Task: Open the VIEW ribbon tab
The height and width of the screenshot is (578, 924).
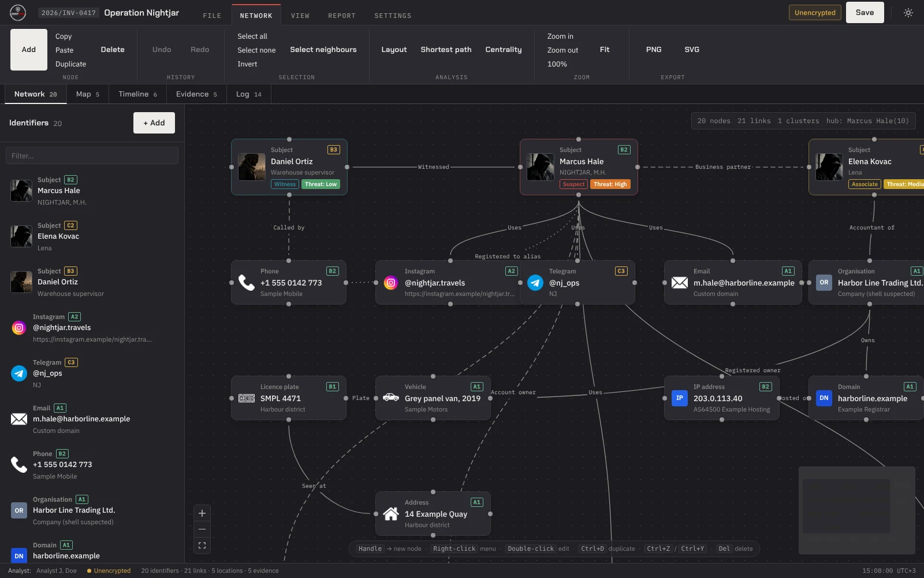Action: [x=300, y=16]
